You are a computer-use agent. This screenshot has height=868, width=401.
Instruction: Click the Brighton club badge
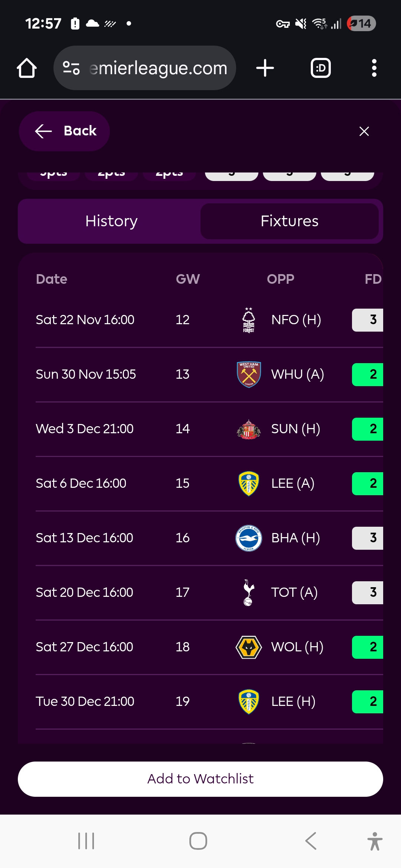click(x=249, y=538)
